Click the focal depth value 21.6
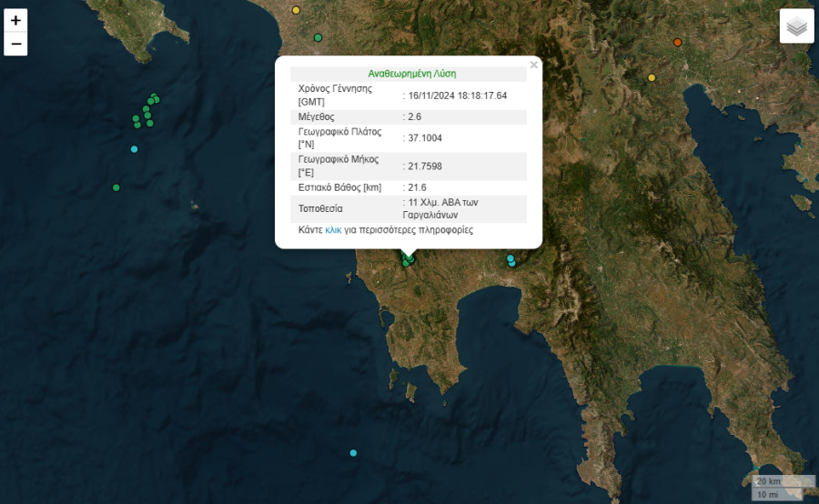 coord(417,187)
